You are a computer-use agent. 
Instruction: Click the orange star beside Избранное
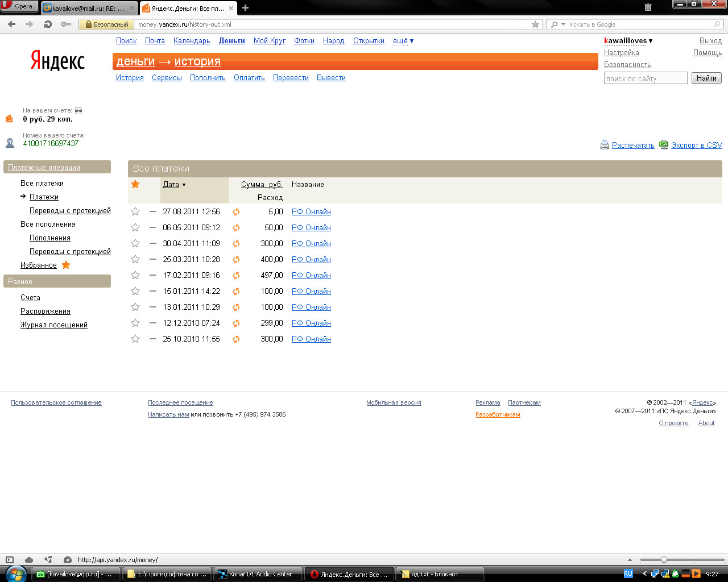[x=66, y=265]
